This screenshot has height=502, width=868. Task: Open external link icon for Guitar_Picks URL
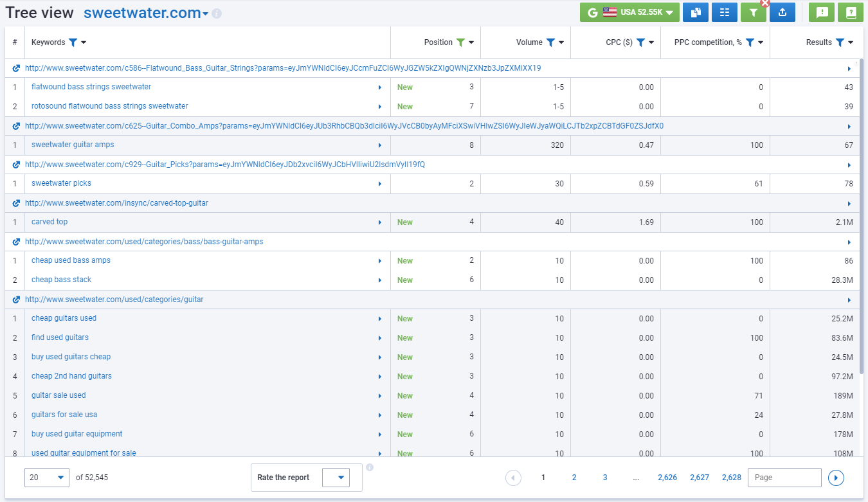[x=16, y=165]
